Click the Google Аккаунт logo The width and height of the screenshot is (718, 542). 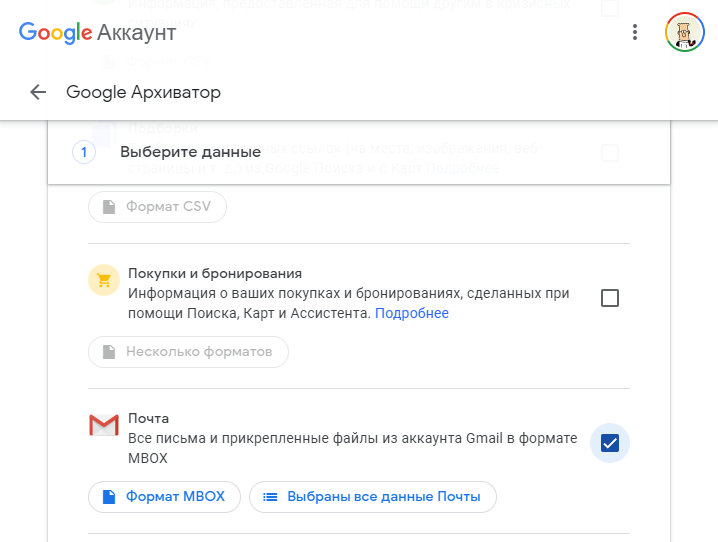[97, 33]
